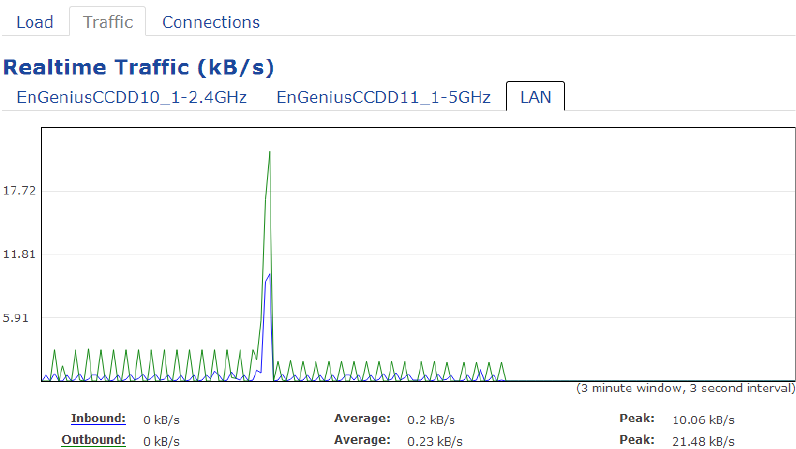Image resolution: width=796 pixels, height=449 pixels.
Task: Click the Outbound legend label
Action: pos(93,440)
